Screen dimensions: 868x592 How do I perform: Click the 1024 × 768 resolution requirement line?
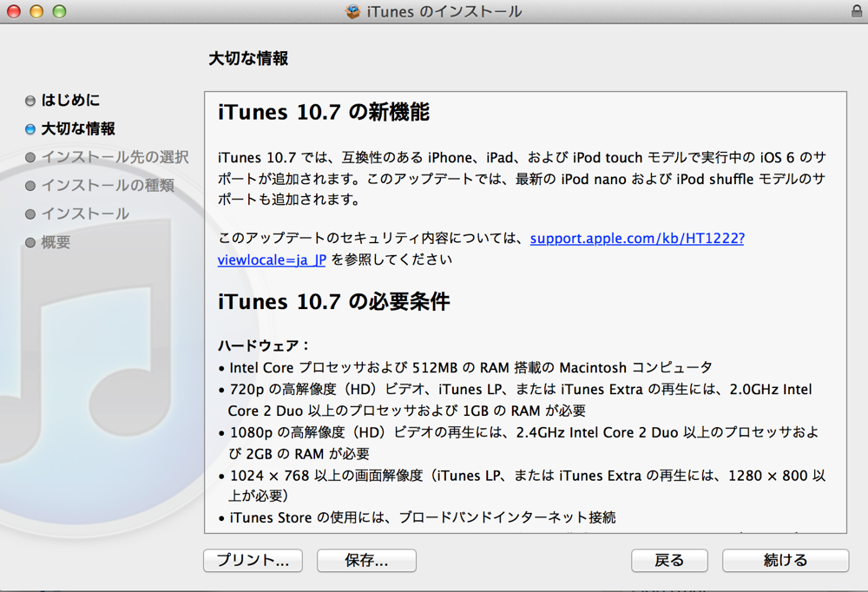pos(522,486)
